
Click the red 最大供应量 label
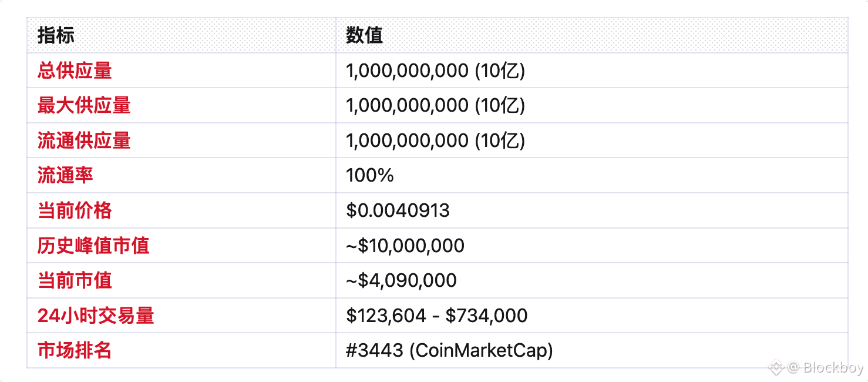[x=84, y=106]
